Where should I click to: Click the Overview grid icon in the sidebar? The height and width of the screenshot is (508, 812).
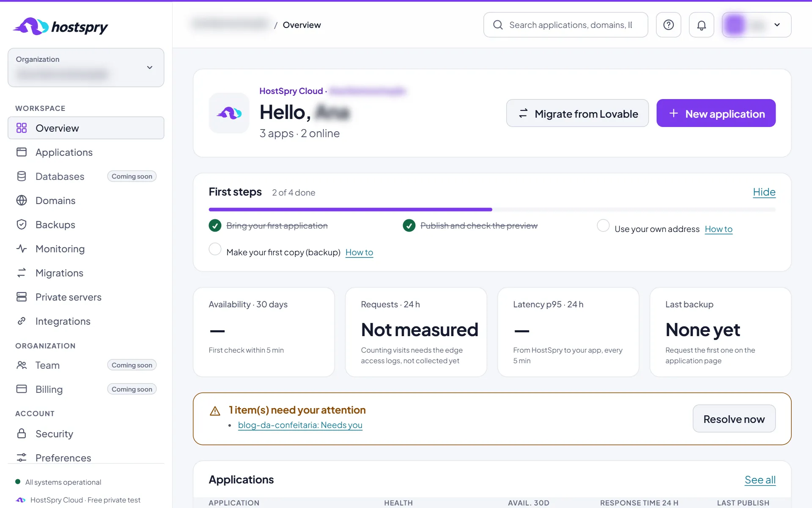point(22,128)
